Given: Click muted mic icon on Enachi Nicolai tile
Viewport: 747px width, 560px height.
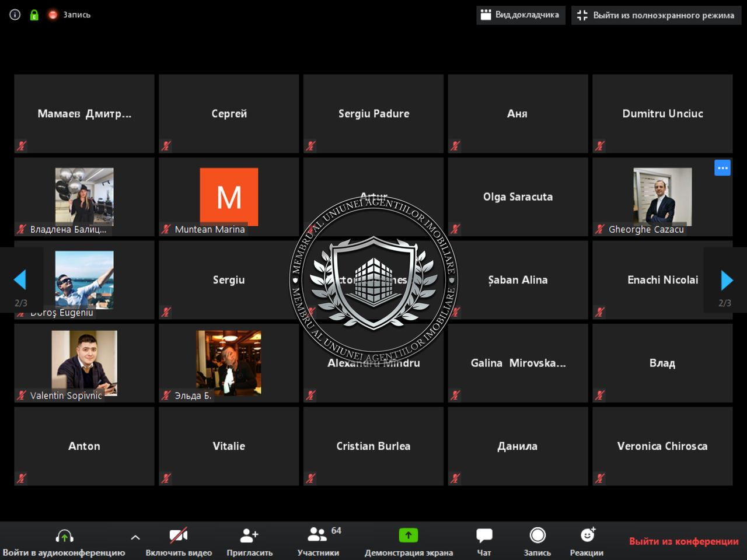Looking at the screenshot, I should [x=600, y=312].
